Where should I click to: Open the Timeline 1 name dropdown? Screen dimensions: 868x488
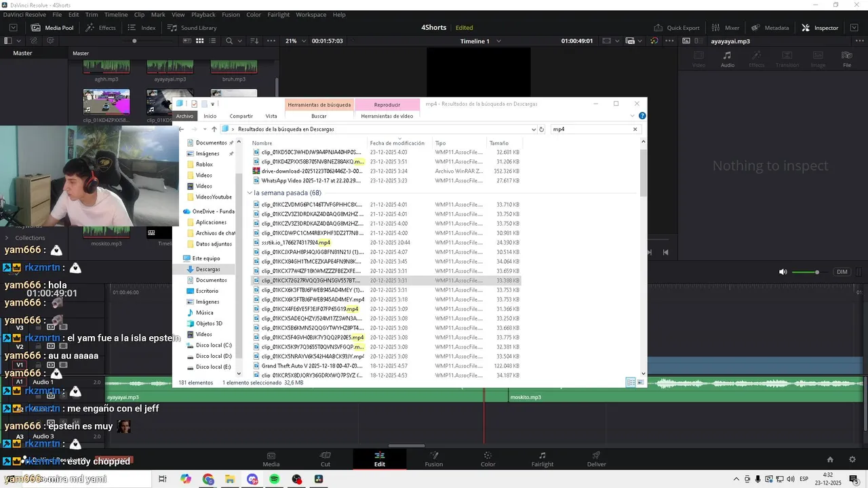tap(481, 41)
